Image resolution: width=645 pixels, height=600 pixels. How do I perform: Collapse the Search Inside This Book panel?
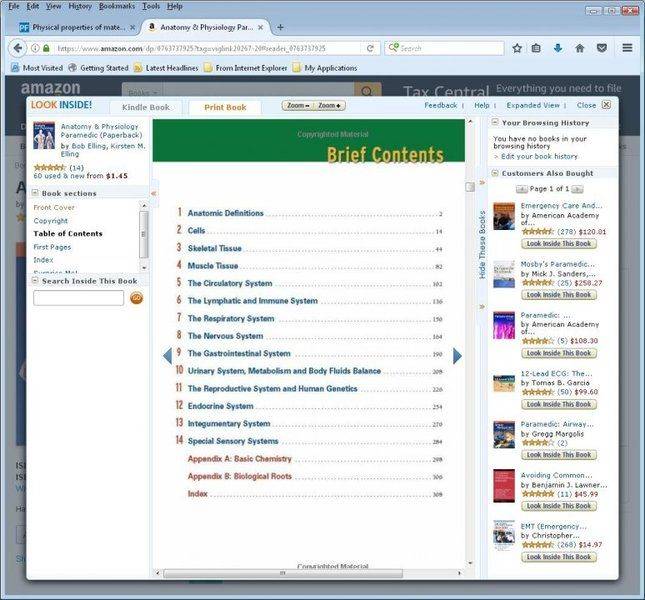(x=35, y=280)
